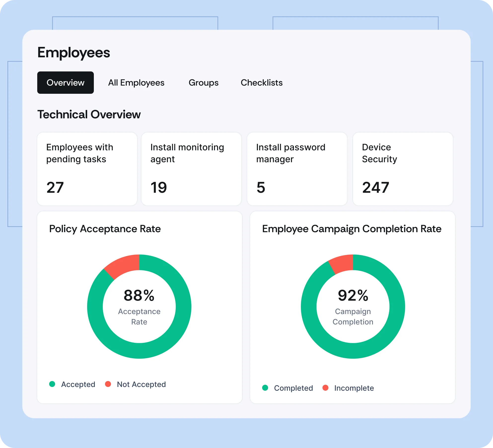Click Install monitoring agent card
This screenshot has height=448, width=493.
(x=191, y=169)
